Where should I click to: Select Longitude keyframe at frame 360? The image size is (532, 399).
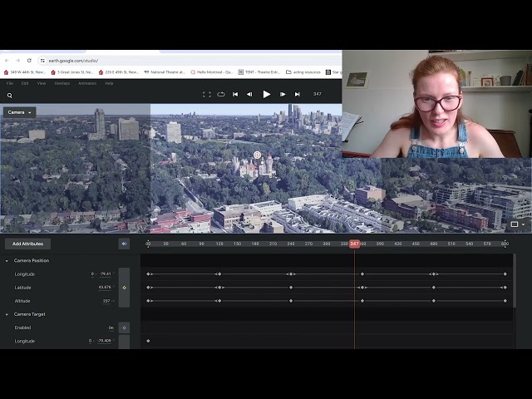pos(362,274)
